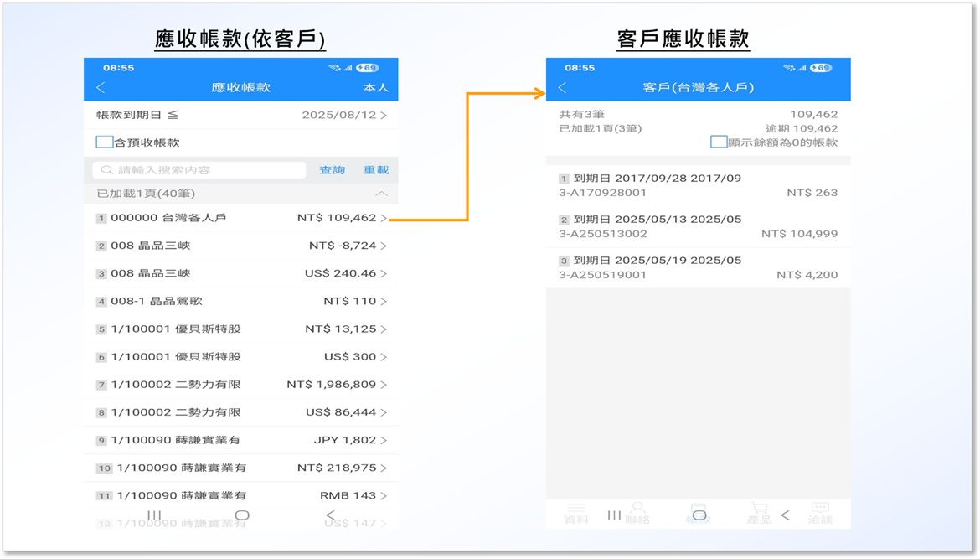Tap 本人 in the header
This screenshot has width=980, height=559.
(x=375, y=88)
